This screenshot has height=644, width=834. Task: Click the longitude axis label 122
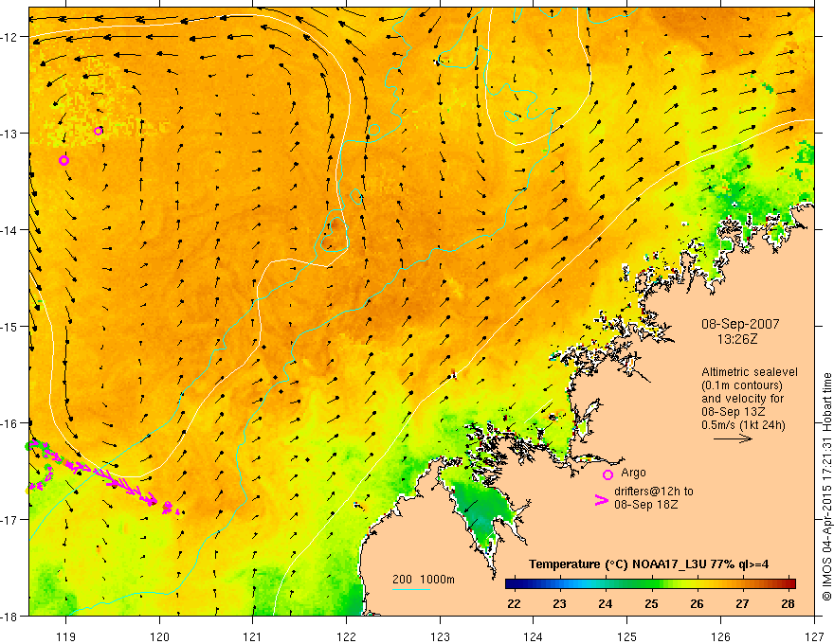(346, 636)
